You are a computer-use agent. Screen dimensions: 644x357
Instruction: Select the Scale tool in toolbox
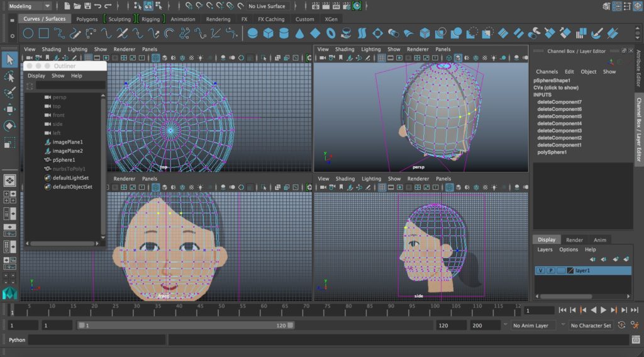pos(9,143)
